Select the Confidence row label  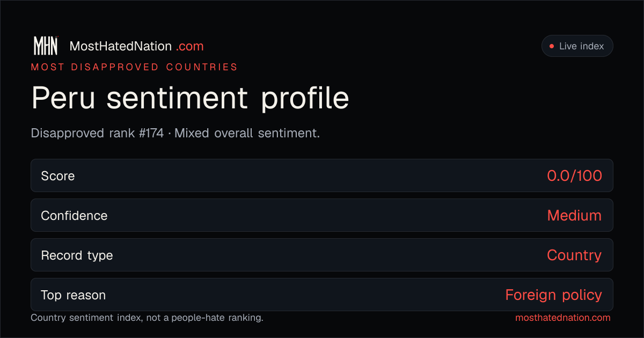[74, 216]
